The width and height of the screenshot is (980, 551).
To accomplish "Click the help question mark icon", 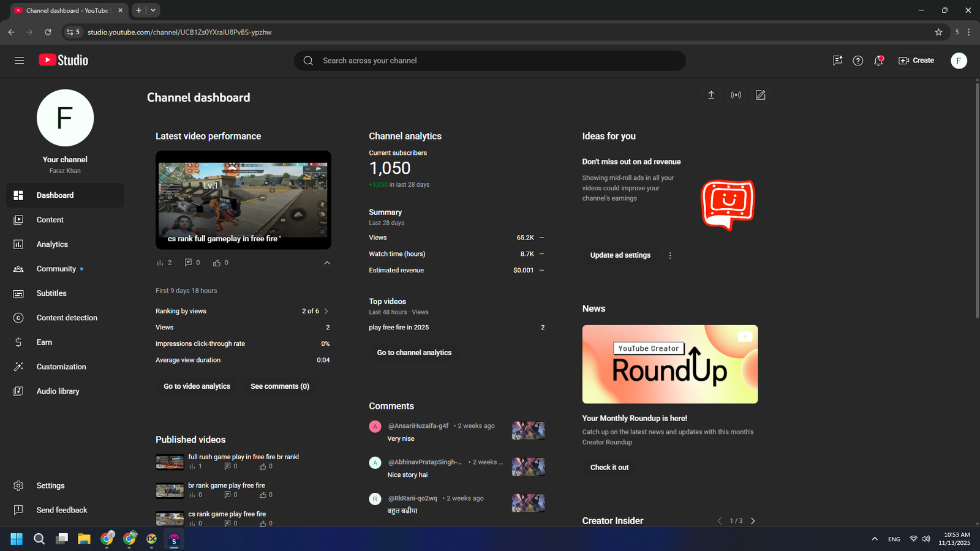I will [x=858, y=61].
